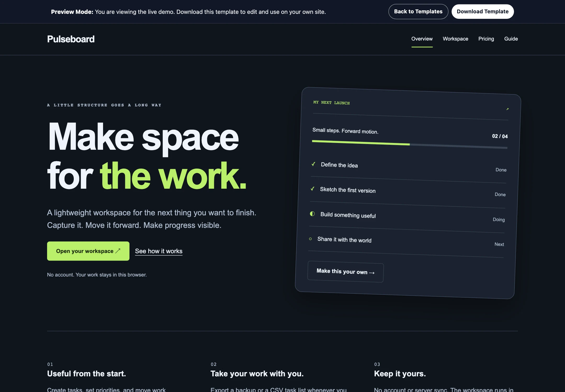Open the Guide nav item
565x392 pixels.
point(511,39)
